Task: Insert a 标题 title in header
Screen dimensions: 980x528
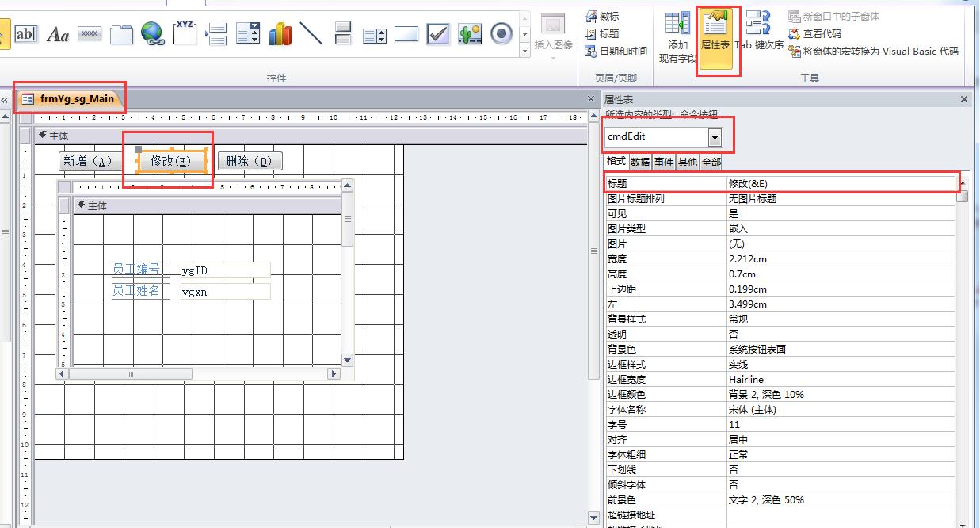Action: [602, 33]
